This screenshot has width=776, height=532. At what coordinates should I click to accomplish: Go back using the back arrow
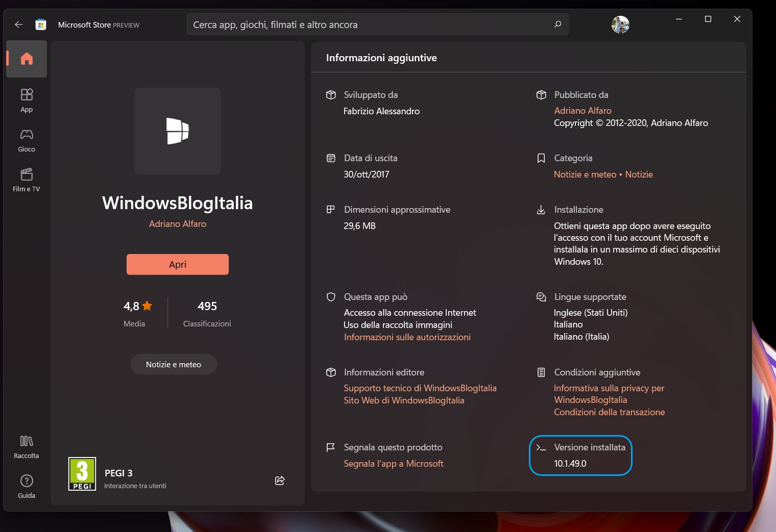pos(19,24)
